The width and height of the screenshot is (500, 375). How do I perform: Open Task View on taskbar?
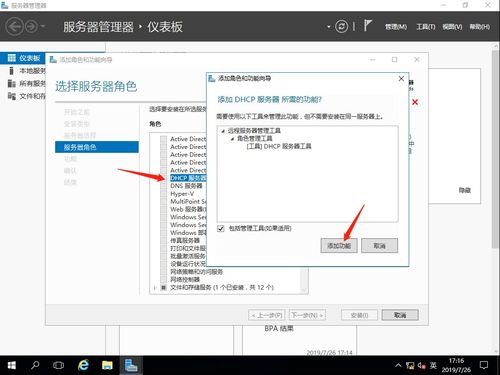click(59, 365)
